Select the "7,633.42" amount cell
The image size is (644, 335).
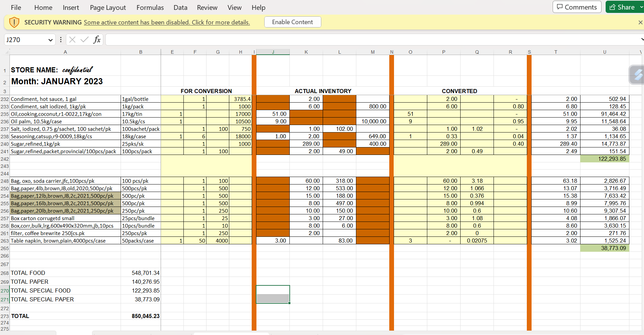pyautogui.click(x=605, y=196)
